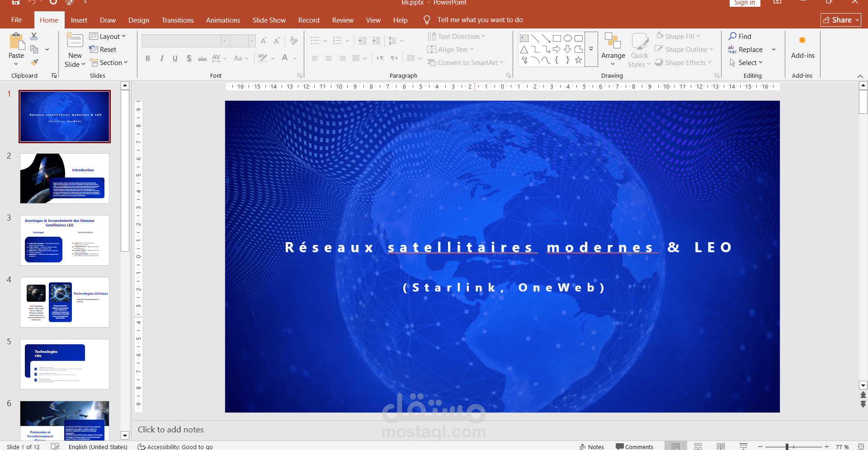Image resolution: width=868 pixels, height=450 pixels.
Task: Click the Sign in button
Action: (745, 3)
